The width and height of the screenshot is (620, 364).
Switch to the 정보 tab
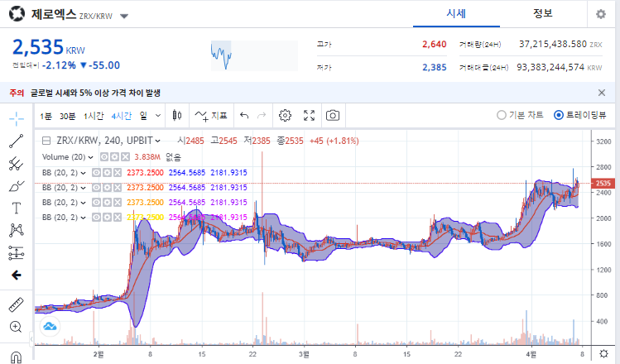(x=542, y=14)
